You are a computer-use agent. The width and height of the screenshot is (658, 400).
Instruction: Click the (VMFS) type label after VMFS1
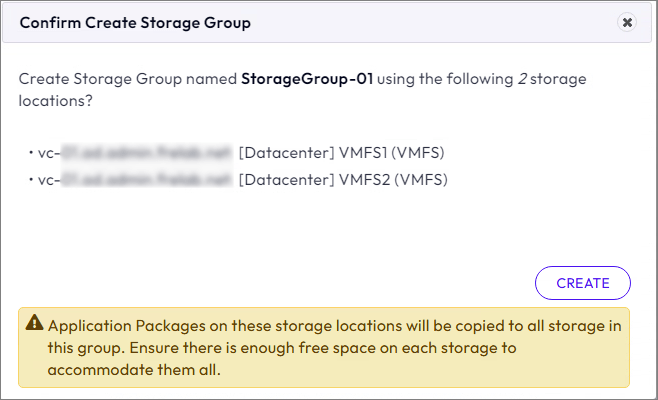point(418,153)
